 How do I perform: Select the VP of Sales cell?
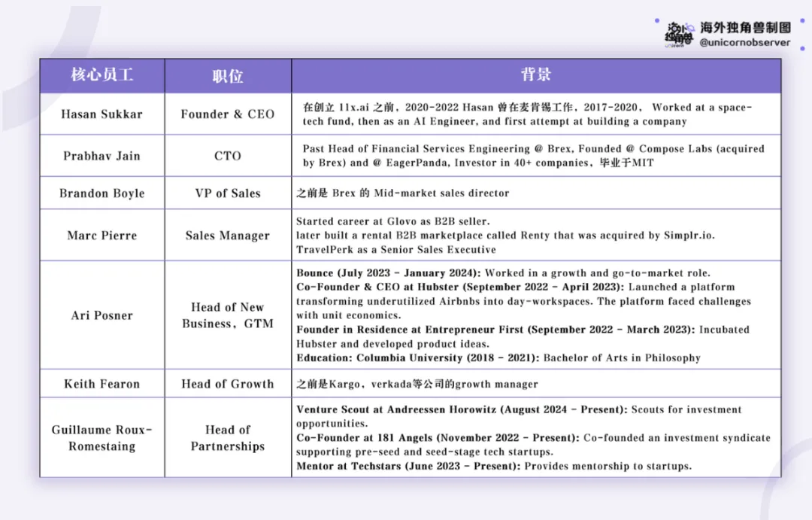coord(228,193)
